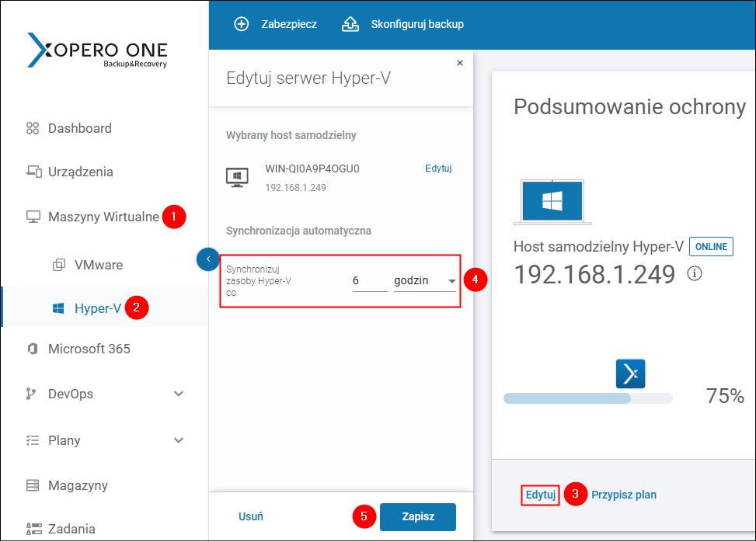Click the VMware stacked-squares icon
Image resolution: width=756 pixels, height=542 pixels.
(x=59, y=265)
